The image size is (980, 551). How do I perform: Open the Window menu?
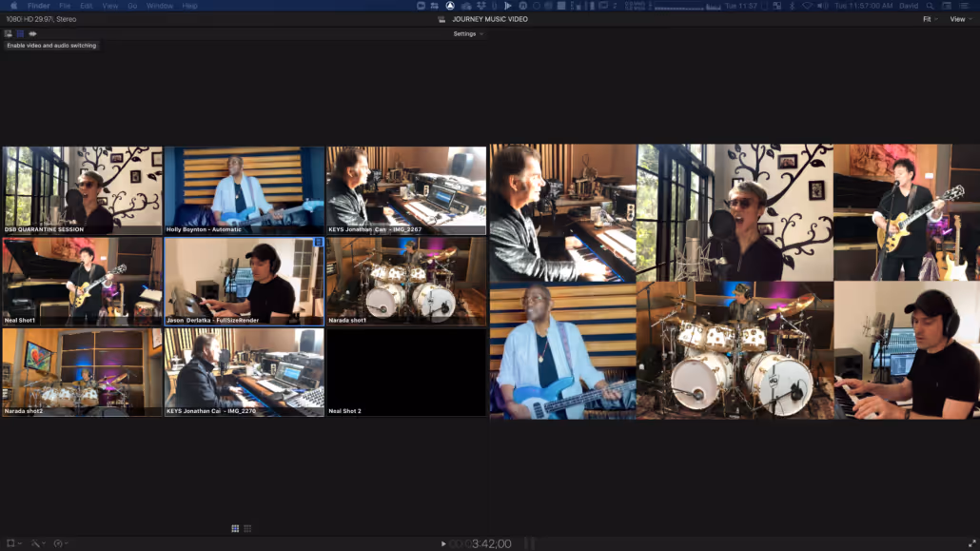point(158,5)
